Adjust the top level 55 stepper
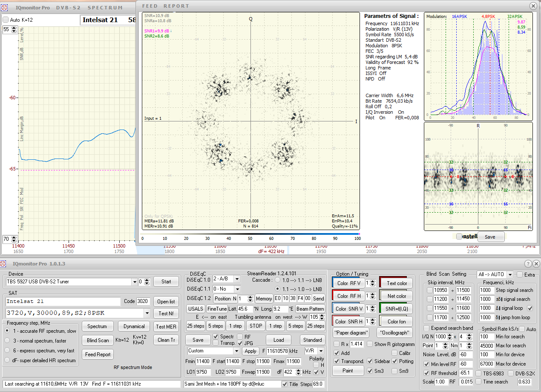The width and height of the screenshot is (541, 392). pos(13,29)
